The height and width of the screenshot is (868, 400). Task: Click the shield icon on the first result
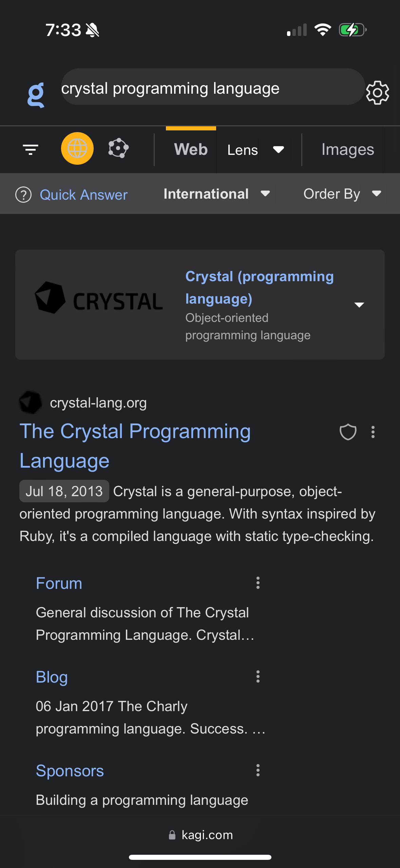pos(347,432)
